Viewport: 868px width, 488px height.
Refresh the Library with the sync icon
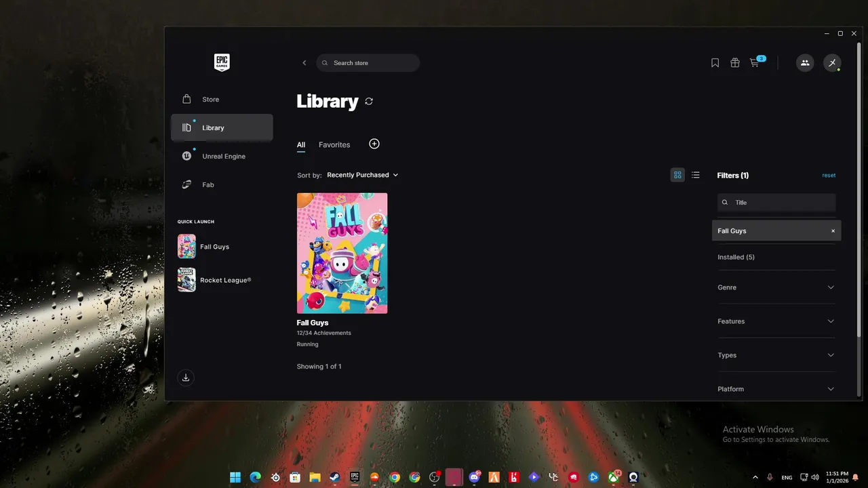[x=369, y=101]
